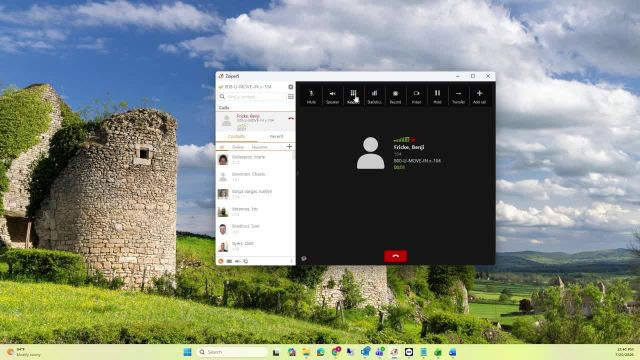Screen dimensions: 640x360
Task: Open call Statistics
Action: coord(374,97)
